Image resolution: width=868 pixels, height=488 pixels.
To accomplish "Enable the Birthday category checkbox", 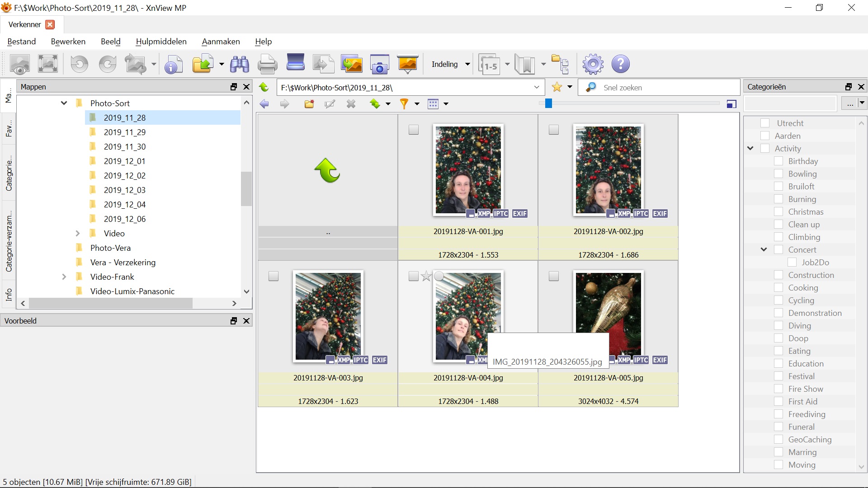I will point(778,161).
